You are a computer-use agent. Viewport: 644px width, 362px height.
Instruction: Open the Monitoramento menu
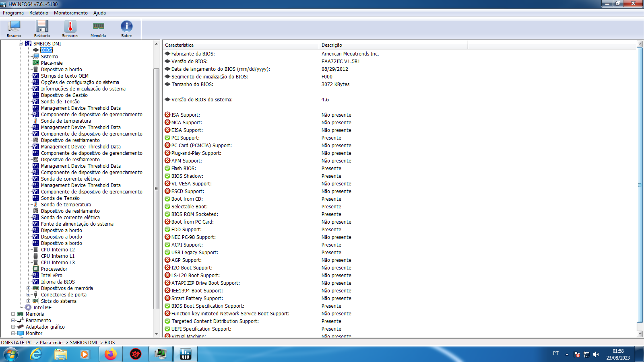(71, 13)
